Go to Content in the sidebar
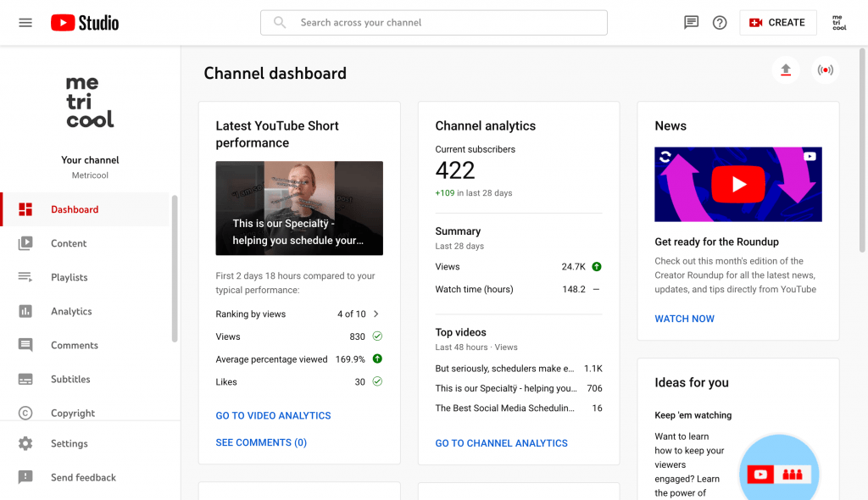 coord(69,243)
